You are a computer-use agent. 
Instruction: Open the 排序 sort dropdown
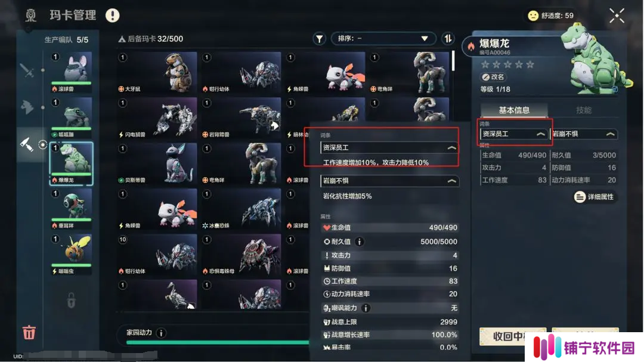382,39
